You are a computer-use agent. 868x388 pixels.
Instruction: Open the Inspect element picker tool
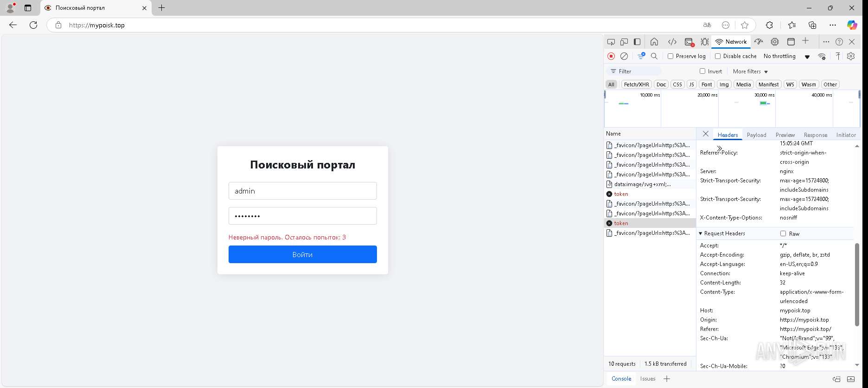[611, 42]
